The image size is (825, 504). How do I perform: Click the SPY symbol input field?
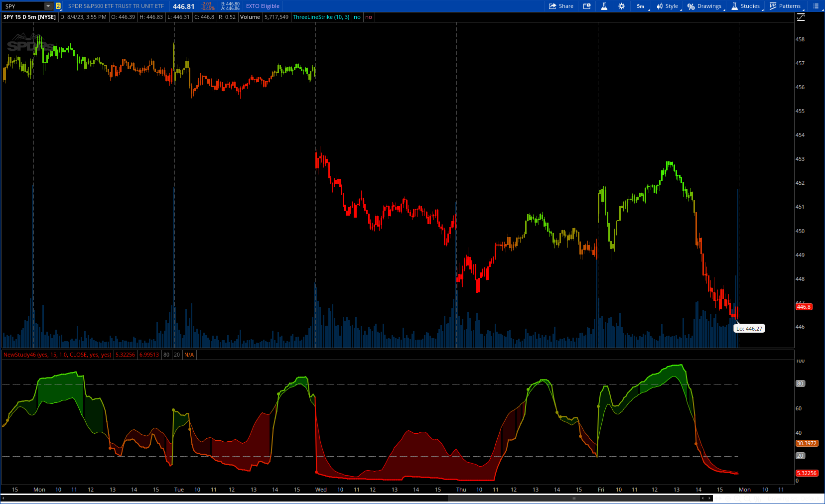point(24,6)
